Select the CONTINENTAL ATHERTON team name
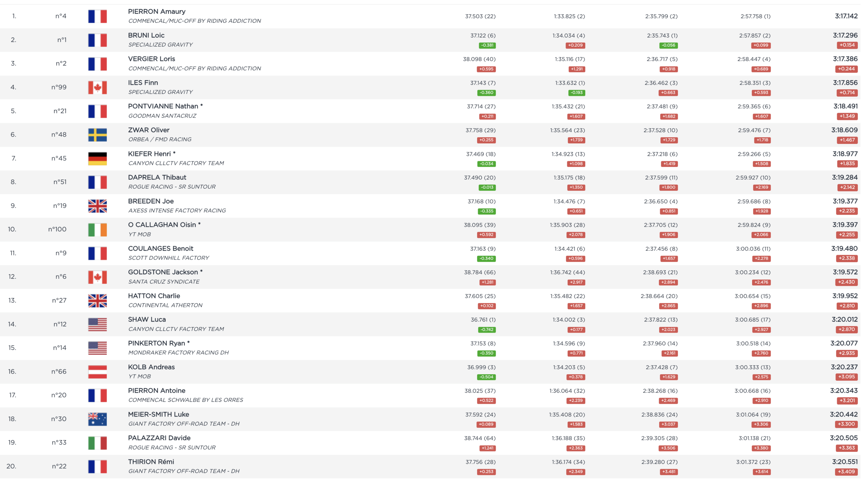This screenshot has height=481, width=868. pyautogui.click(x=165, y=305)
